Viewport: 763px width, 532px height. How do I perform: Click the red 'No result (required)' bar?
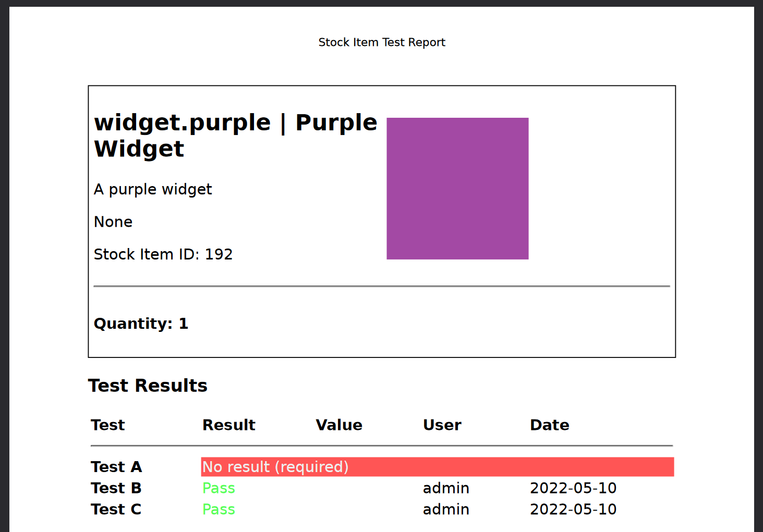click(x=437, y=467)
